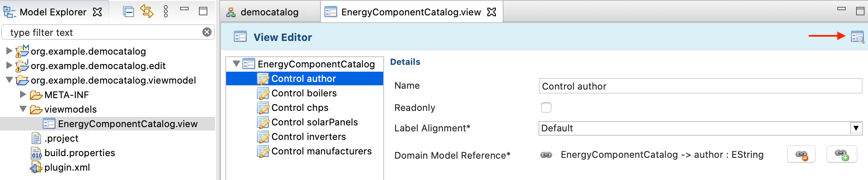The height and width of the screenshot is (180, 868).
Task: Close the EnergyComponentCatalog.view editor tab
Action: (x=492, y=12)
